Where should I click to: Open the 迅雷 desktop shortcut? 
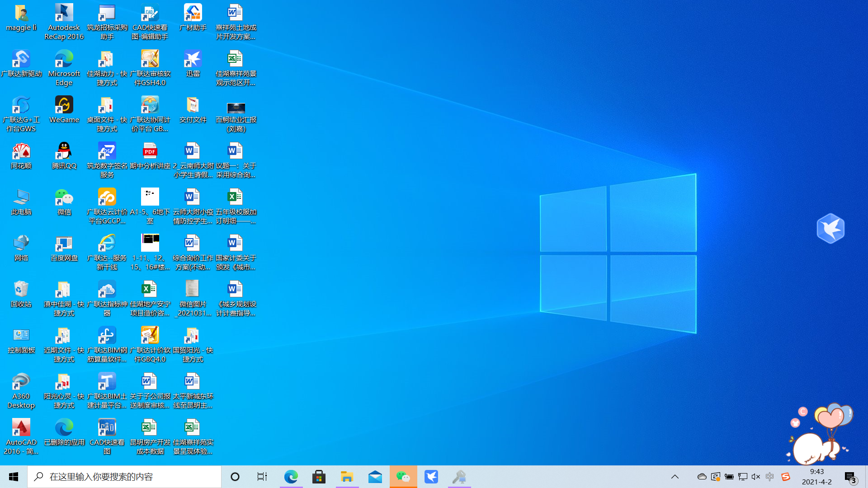[193, 64]
